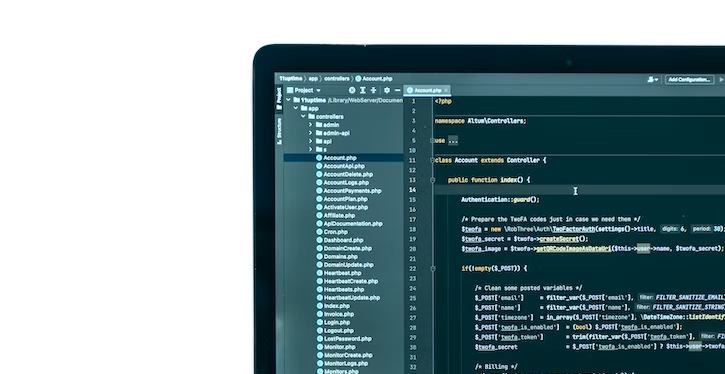Screen dimensions: 725x374
Task: Select the AccountDelete.php class file icon
Action: tap(319, 174)
